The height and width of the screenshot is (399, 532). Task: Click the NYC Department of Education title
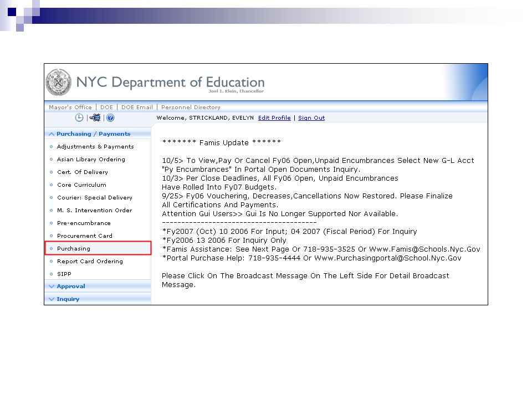170,82
